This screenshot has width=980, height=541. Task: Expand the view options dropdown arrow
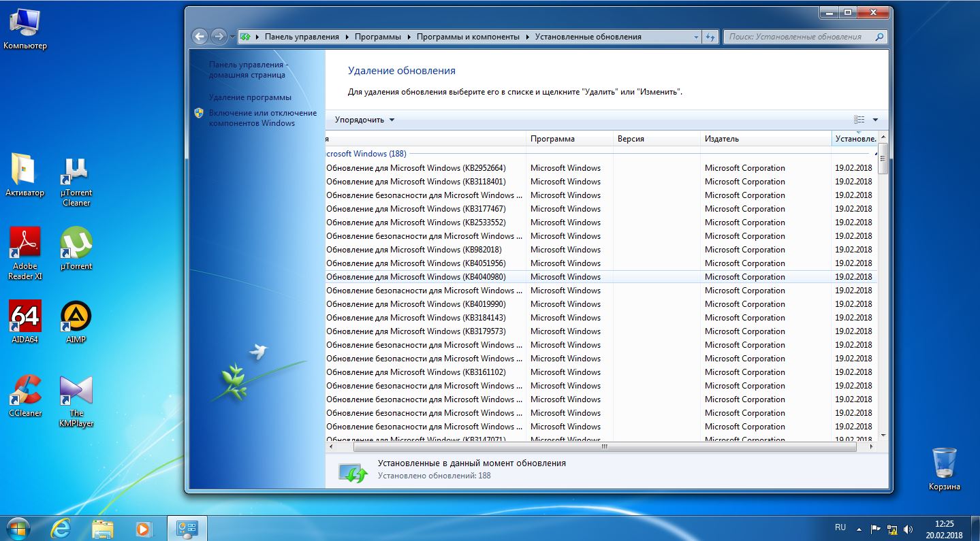pos(875,120)
